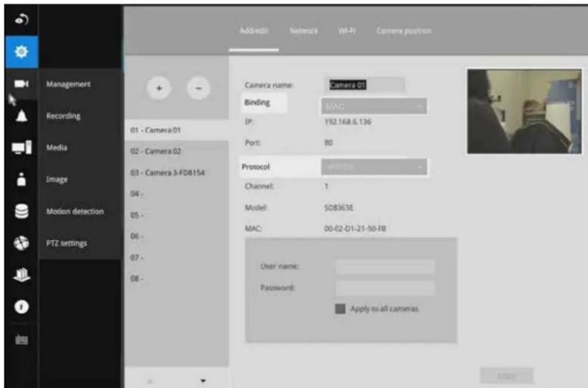Screen dimensions: 588x388
Task: Click the camera preview thumbnail
Action: [524, 111]
